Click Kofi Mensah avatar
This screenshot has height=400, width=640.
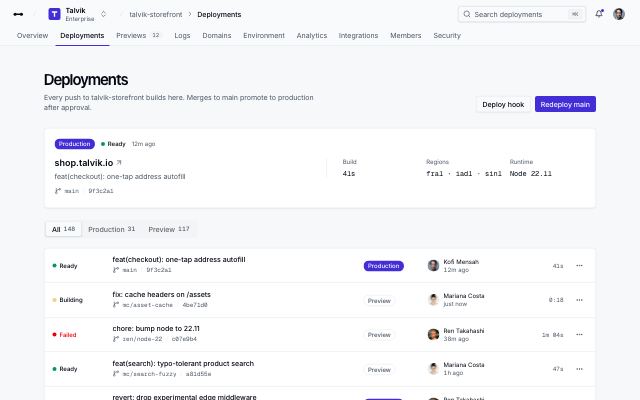click(433, 266)
